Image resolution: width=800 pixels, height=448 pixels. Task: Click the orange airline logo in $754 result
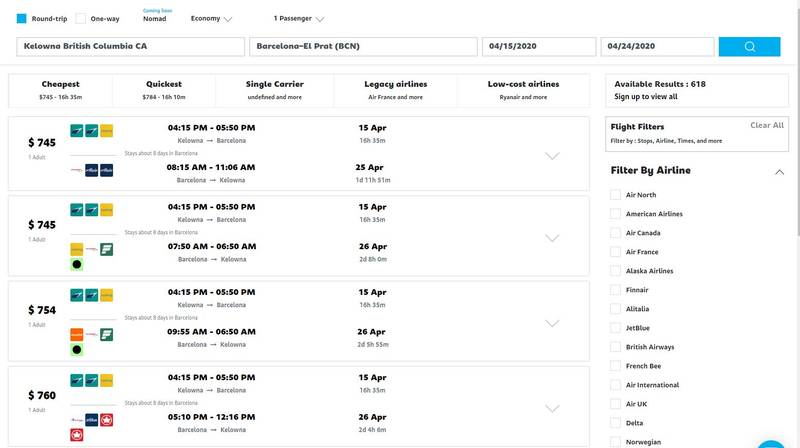coord(77,334)
